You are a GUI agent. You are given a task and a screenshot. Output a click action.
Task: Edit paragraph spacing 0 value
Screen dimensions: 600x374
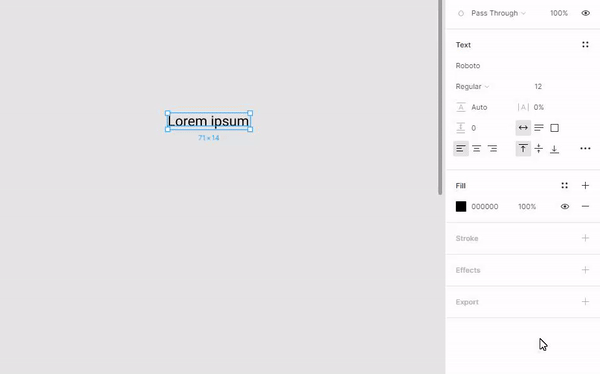pyautogui.click(x=474, y=128)
